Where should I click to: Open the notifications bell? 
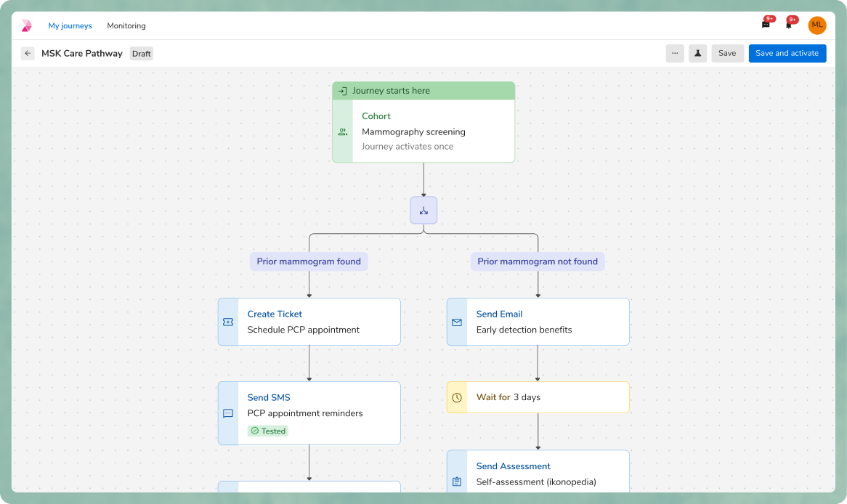point(789,24)
